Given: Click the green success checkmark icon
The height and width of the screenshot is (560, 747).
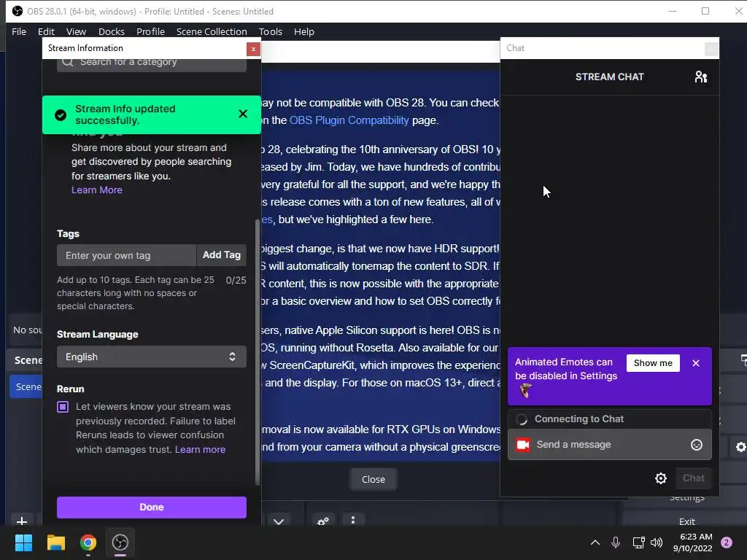Looking at the screenshot, I should pyautogui.click(x=61, y=114).
